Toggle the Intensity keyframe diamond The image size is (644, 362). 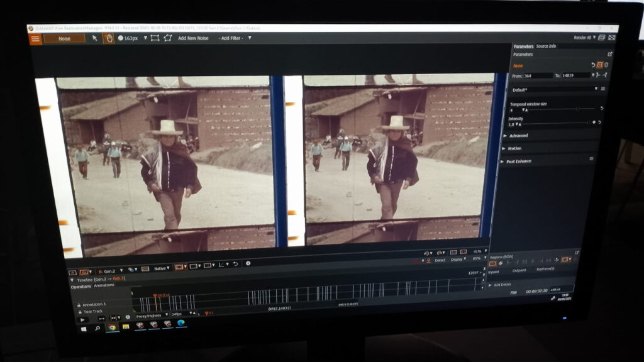coord(594,123)
